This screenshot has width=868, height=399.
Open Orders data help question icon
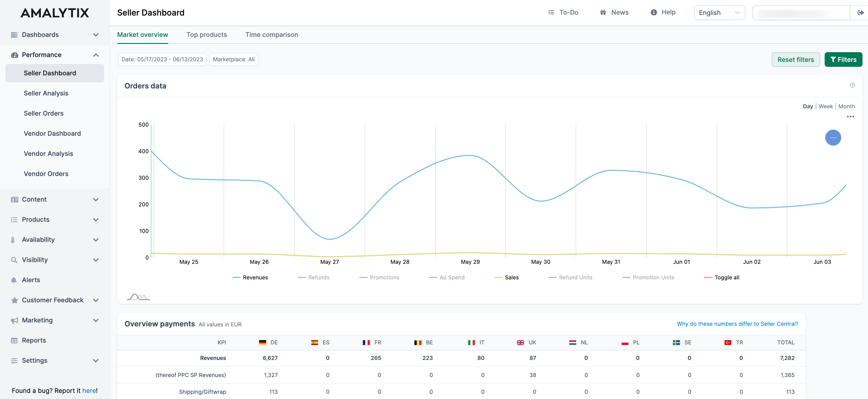click(x=852, y=85)
